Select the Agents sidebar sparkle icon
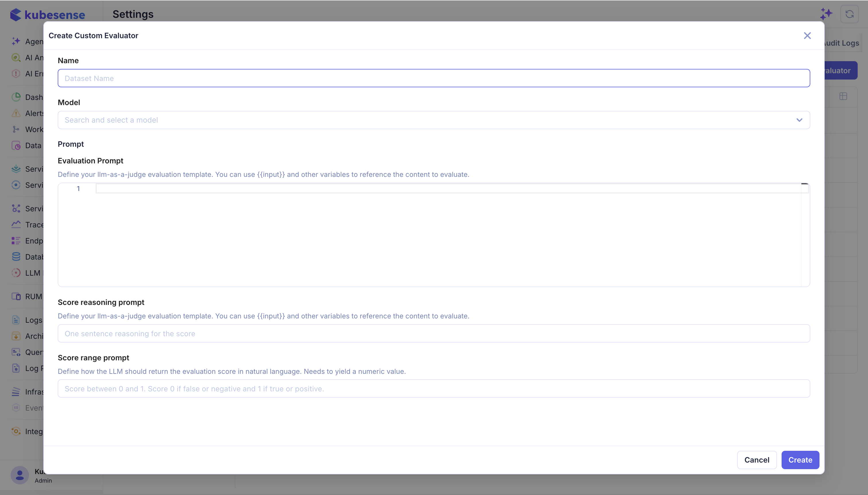The height and width of the screenshot is (495, 868). [x=15, y=41]
